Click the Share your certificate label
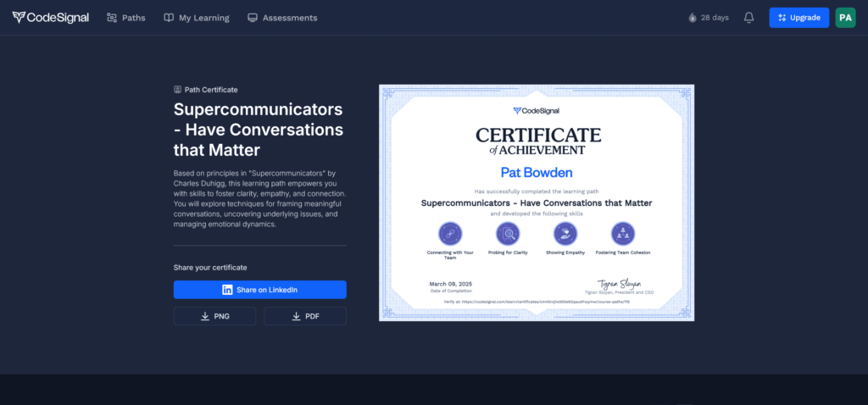Viewport: 868px width, 405px height. coord(210,267)
